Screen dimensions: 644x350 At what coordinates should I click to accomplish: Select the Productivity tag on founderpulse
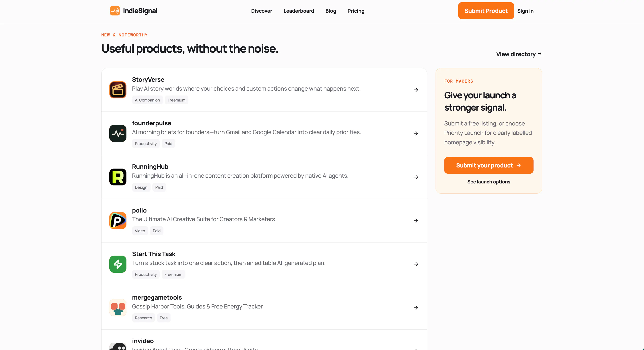tap(146, 144)
